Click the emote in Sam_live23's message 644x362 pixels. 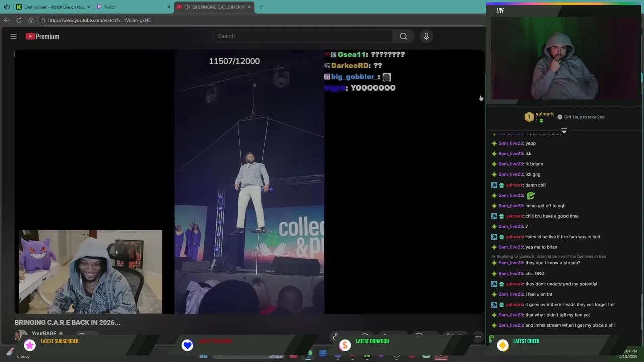[530, 195]
